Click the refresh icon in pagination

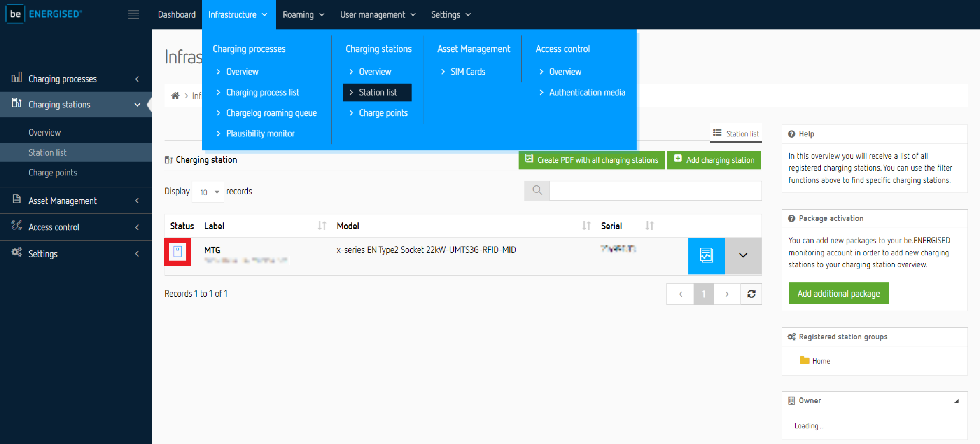pyautogui.click(x=751, y=294)
